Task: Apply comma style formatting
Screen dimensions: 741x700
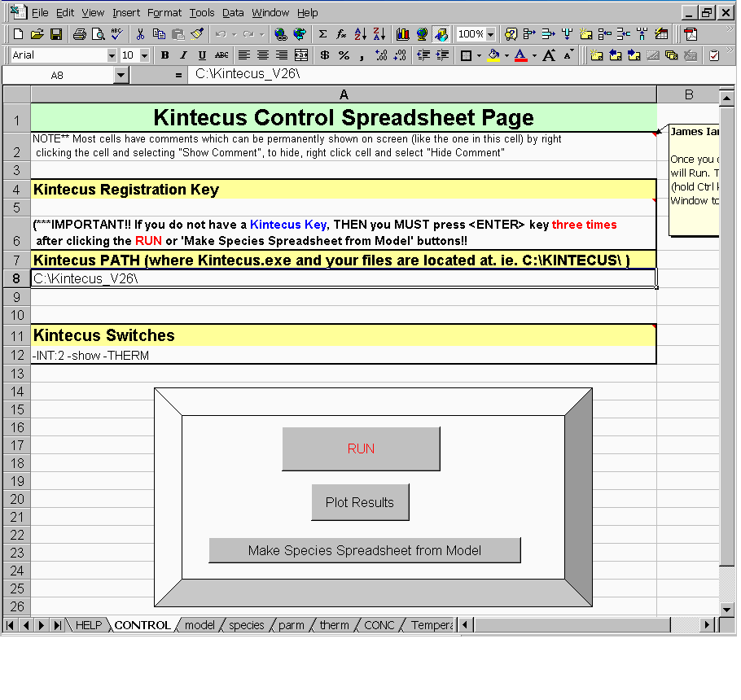Action: (x=362, y=55)
